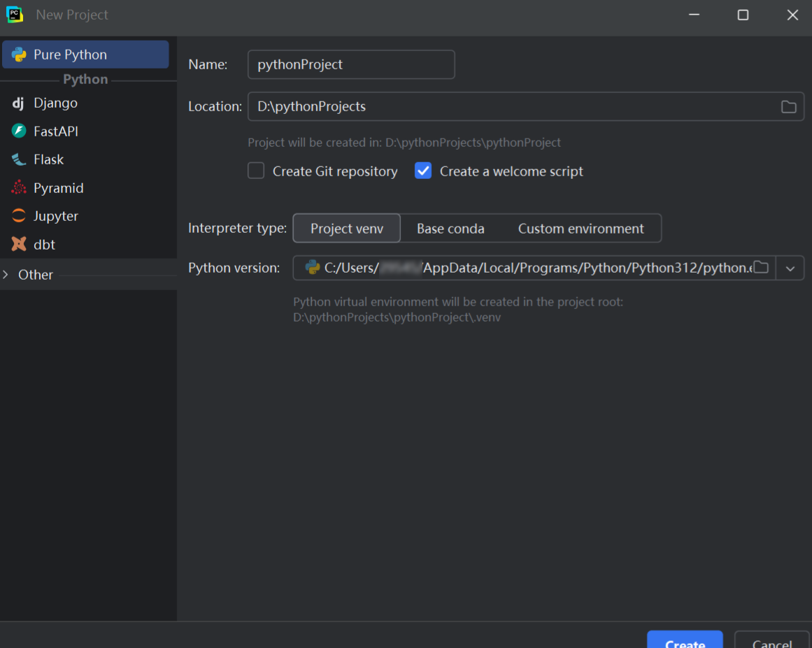Pick the Pyramid framework icon

point(19,188)
